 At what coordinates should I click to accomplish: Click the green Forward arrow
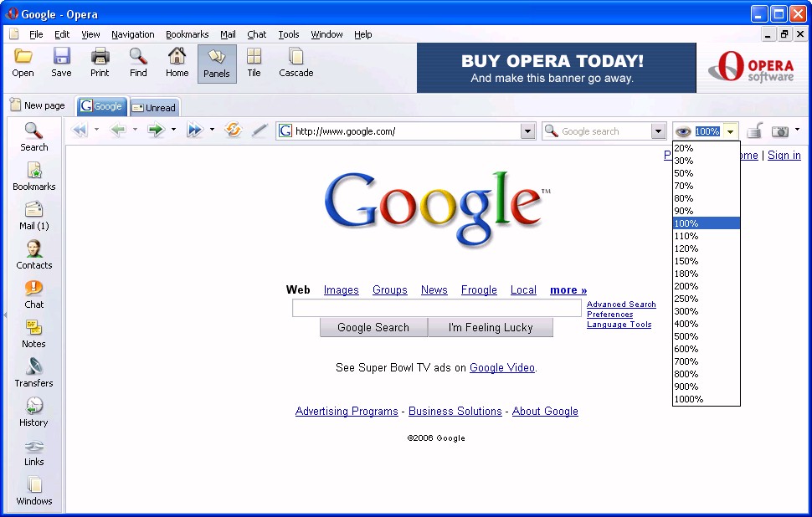tap(156, 130)
